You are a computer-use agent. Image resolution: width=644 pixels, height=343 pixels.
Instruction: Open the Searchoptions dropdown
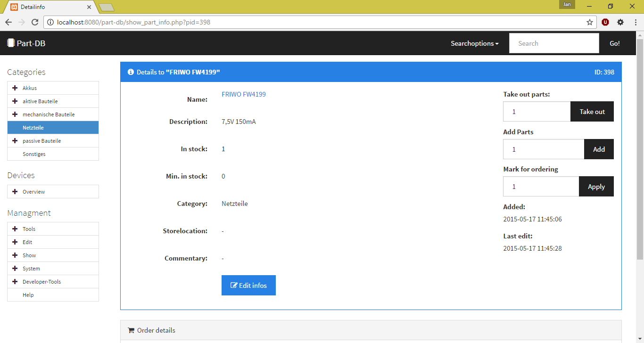475,43
